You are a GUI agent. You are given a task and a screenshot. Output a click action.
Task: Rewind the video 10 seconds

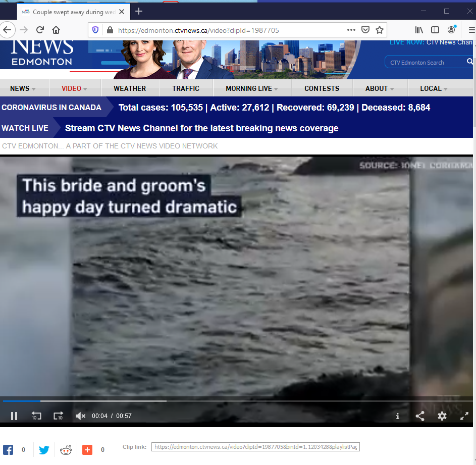pyautogui.click(x=36, y=416)
